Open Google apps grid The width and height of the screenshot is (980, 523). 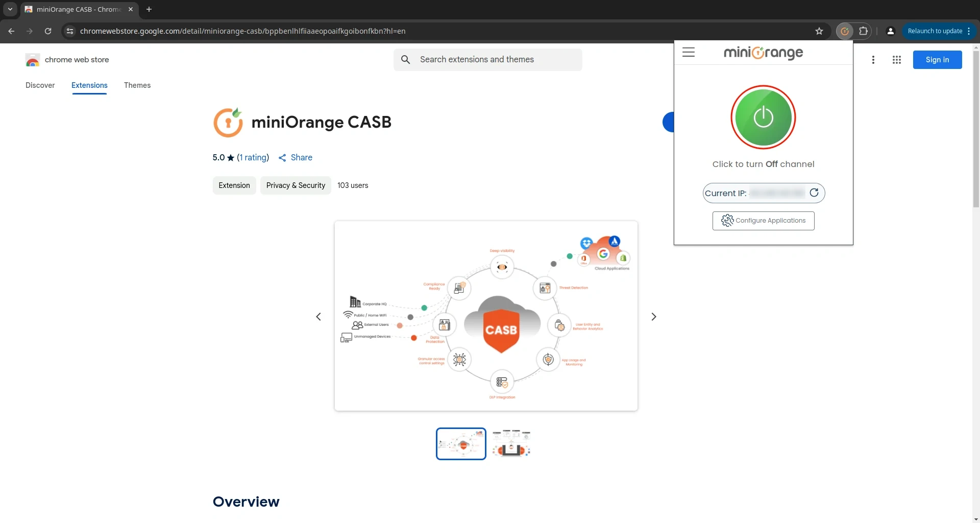pos(896,60)
